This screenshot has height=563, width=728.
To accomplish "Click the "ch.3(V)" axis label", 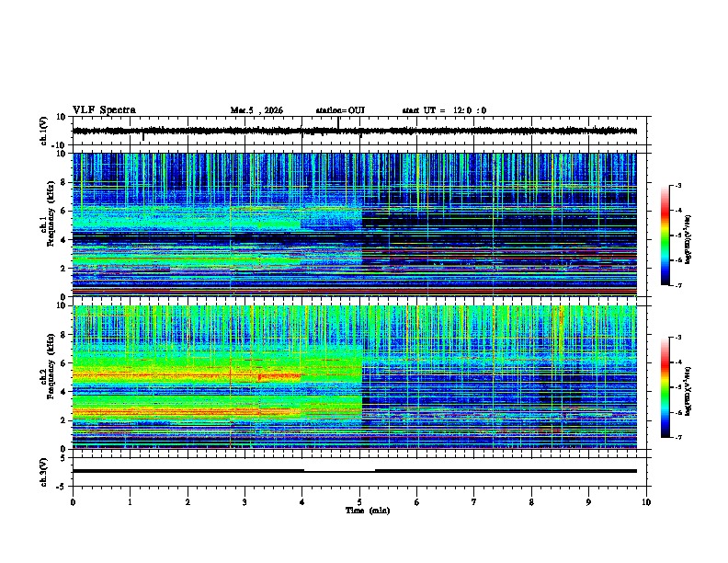I will (x=44, y=472).
